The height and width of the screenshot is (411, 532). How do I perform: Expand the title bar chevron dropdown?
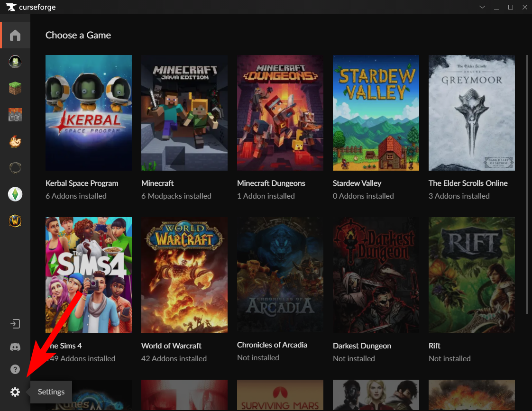pyautogui.click(x=482, y=7)
